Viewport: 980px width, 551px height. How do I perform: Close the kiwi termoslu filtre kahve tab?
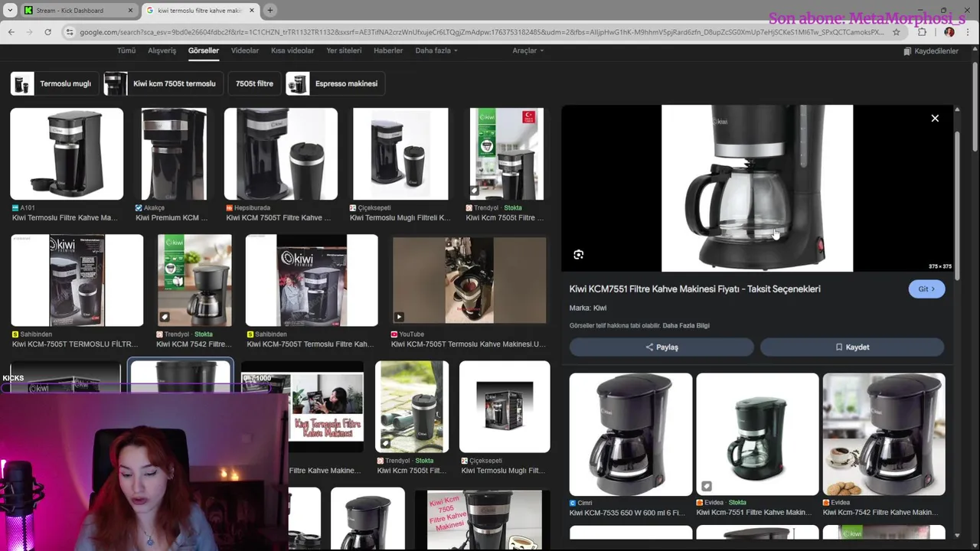click(251, 11)
